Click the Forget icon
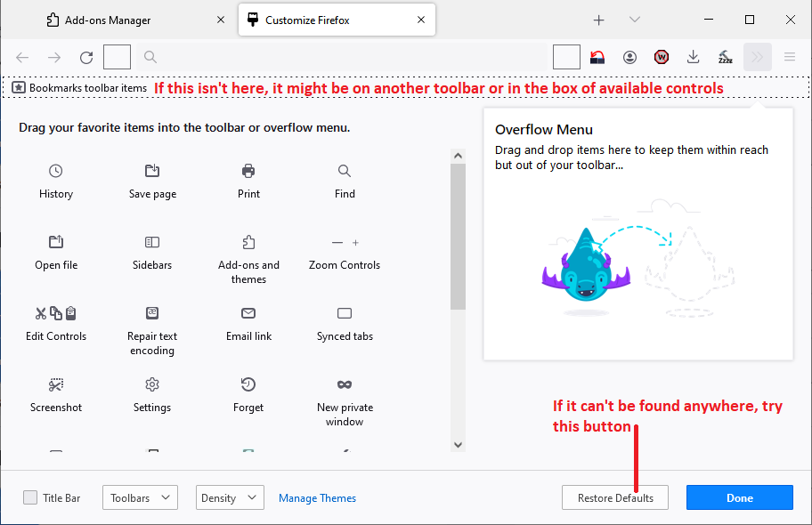Screen dimensions: 812x525 click(248, 384)
